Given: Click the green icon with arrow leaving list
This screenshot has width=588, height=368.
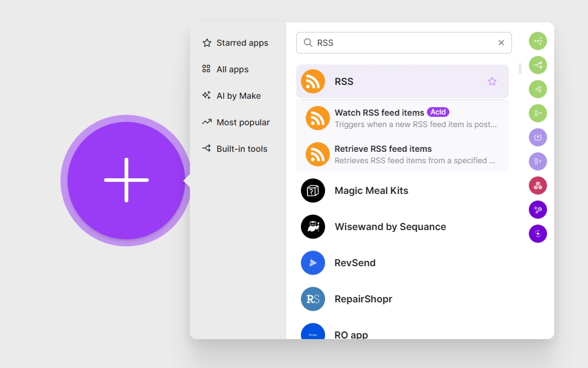Looking at the screenshot, I should point(538,113).
